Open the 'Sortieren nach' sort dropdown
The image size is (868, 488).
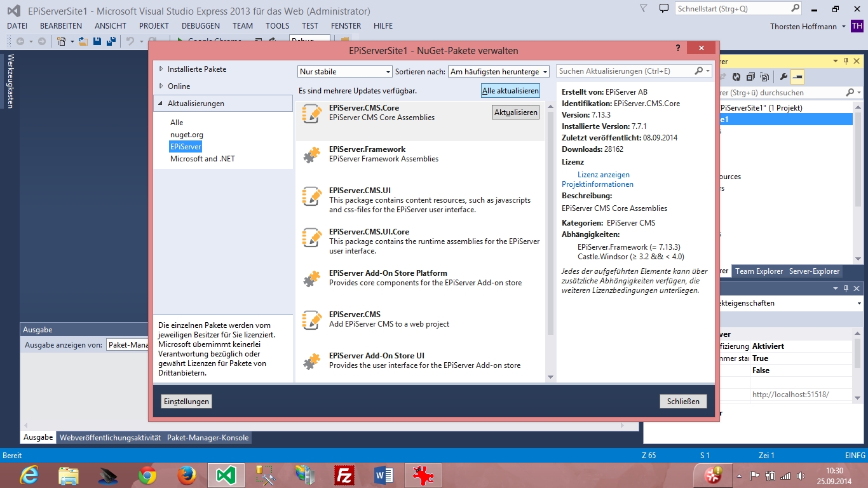(x=498, y=72)
